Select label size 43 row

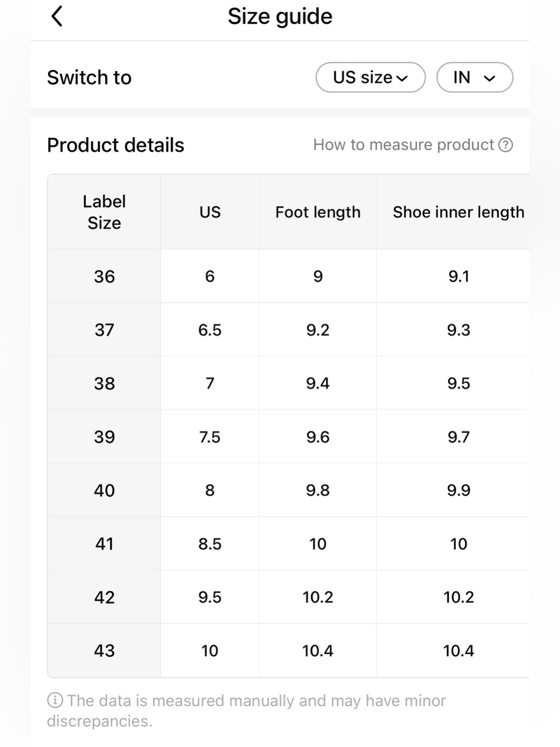(288, 651)
